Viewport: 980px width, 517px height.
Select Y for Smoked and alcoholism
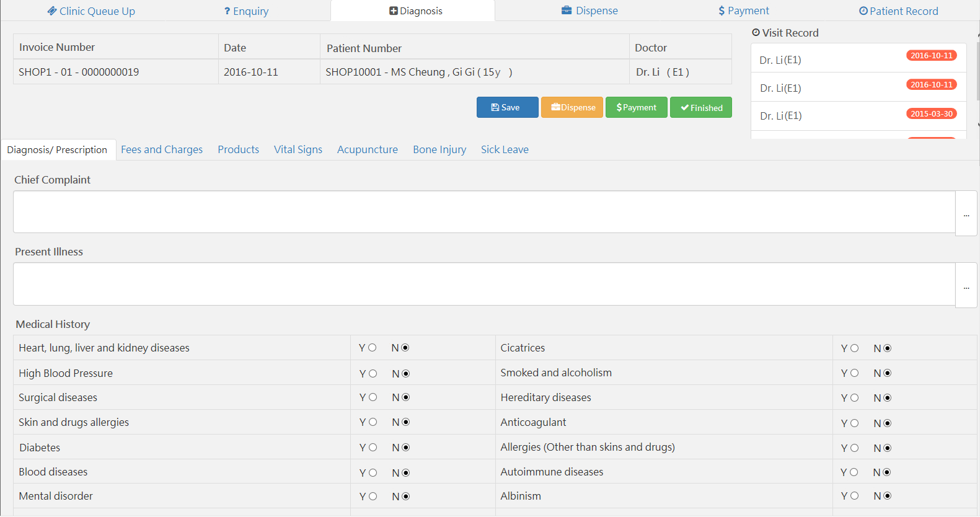pos(854,373)
